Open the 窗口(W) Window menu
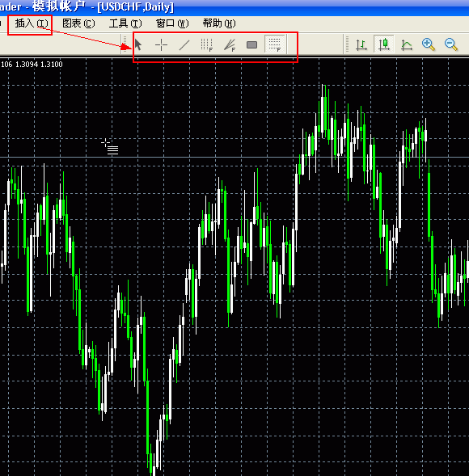This screenshot has height=476, width=469. pos(172,23)
